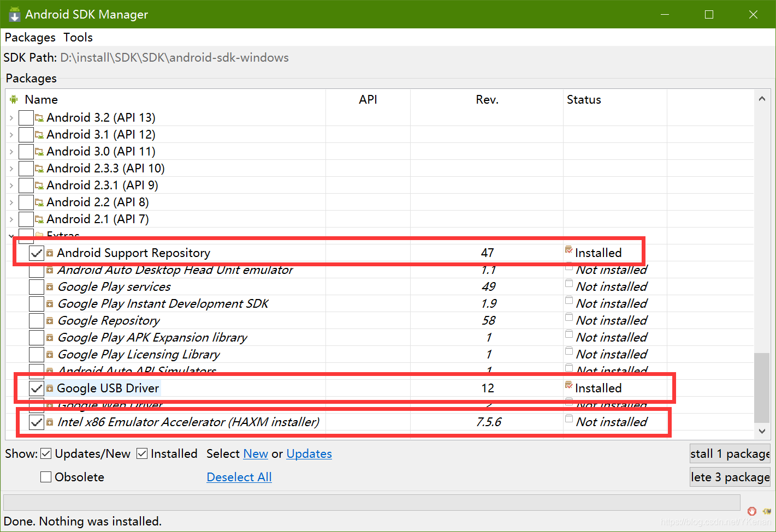Click Not installed status icon for Google Repository
The image size is (776, 532).
pos(569,318)
